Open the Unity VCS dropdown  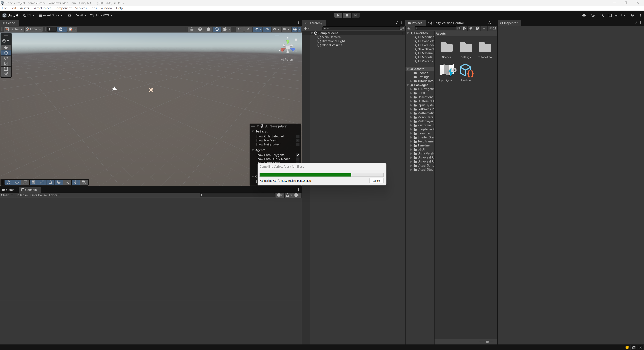point(101,15)
